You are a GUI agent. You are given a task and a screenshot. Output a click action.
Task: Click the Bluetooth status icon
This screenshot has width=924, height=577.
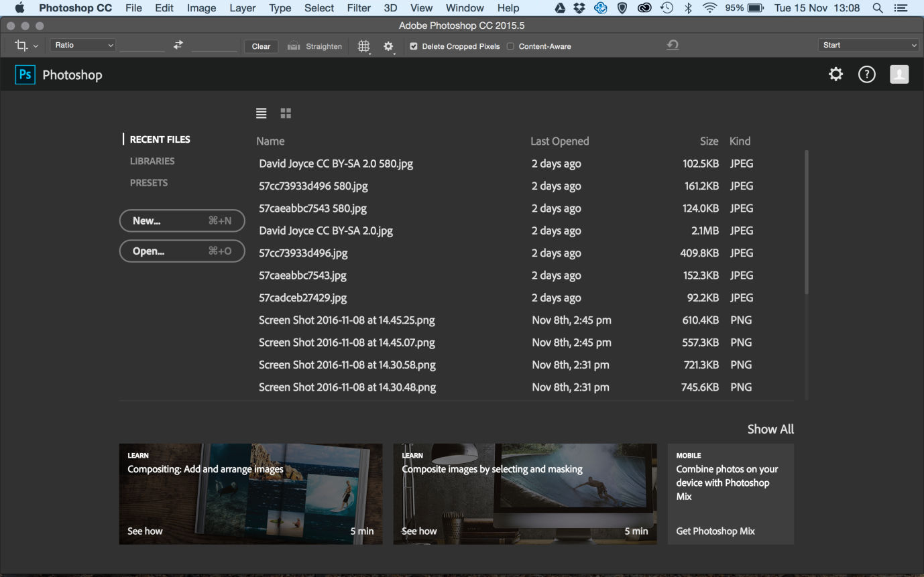pos(688,8)
